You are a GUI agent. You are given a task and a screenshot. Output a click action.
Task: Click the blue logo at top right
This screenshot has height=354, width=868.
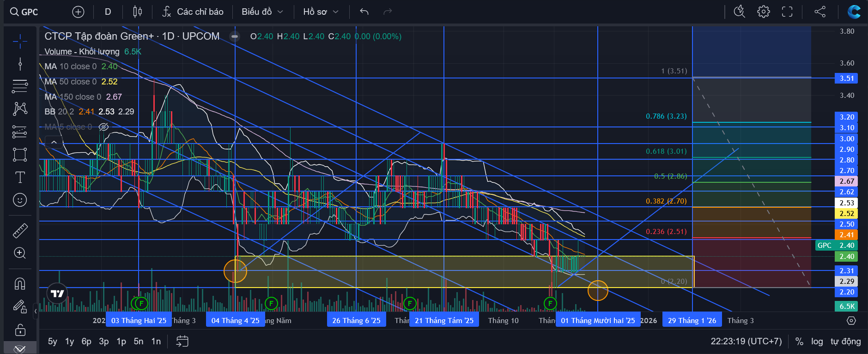point(854,12)
